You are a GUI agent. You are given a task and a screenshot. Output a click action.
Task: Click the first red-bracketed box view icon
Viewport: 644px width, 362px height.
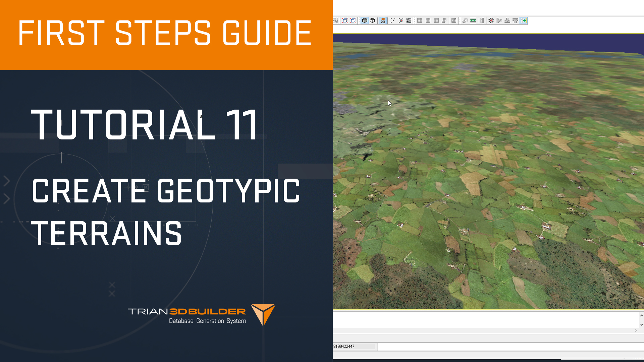coord(345,20)
